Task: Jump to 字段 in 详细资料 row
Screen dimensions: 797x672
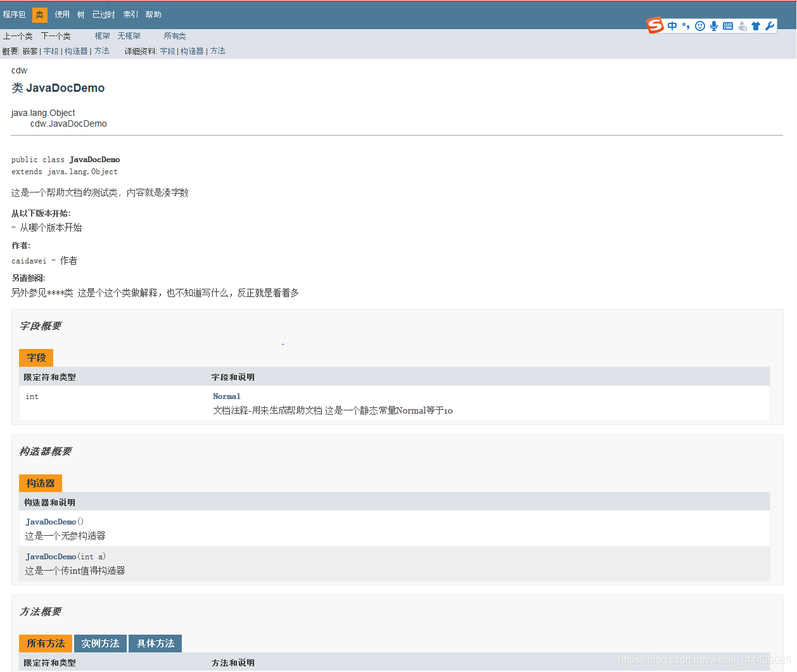Action: (x=167, y=51)
